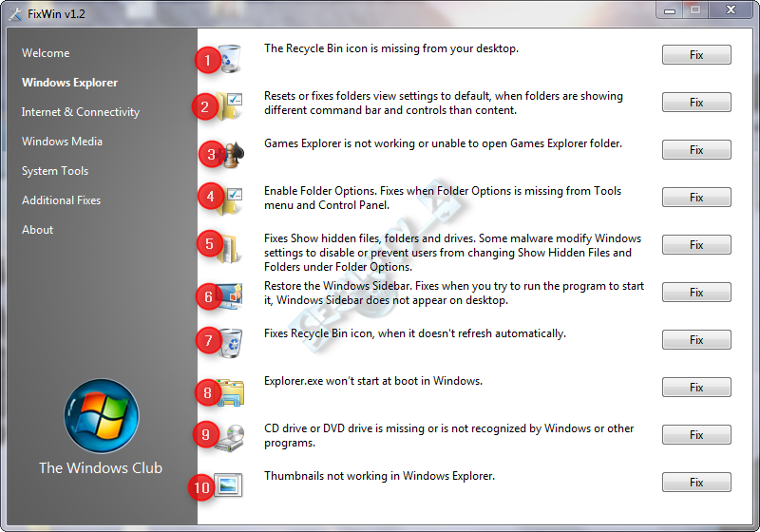This screenshot has height=532, width=760.
Task: Click the CD/DVD drive icon
Action: (230, 439)
